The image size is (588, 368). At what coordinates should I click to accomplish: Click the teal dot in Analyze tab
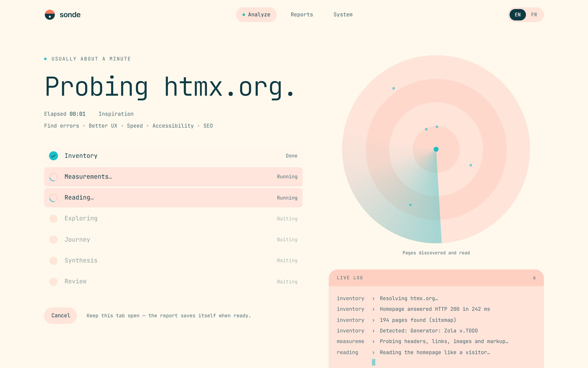click(243, 15)
